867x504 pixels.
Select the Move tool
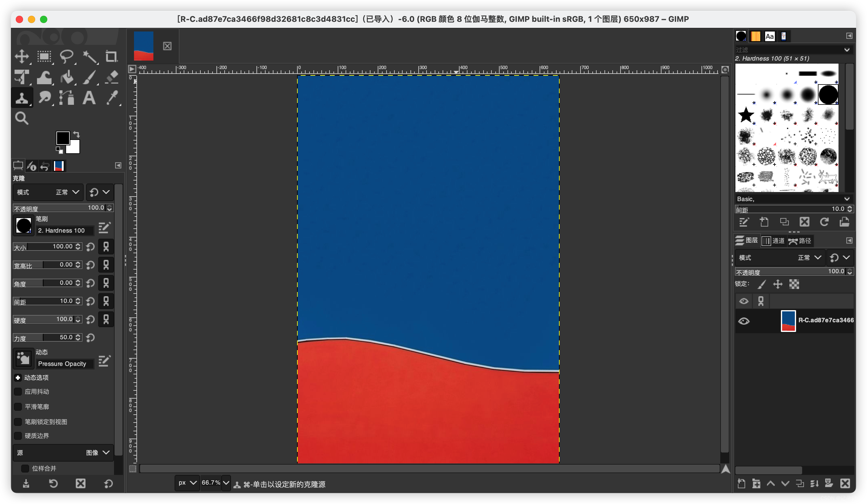pyautogui.click(x=22, y=56)
